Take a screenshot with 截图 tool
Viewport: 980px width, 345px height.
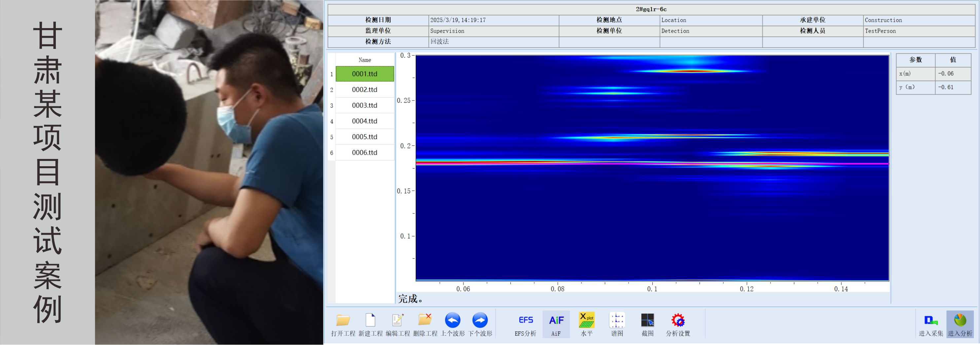pos(647,321)
